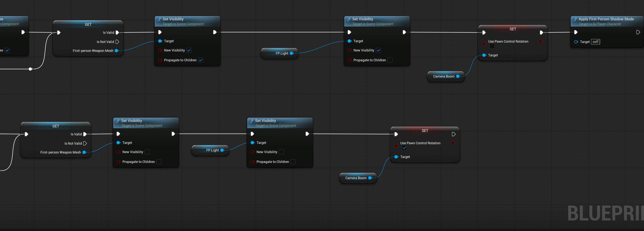This screenshot has width=644, height=231.
Task: Select upper weapon-mesh Set Visibility node by its header
Action: pos(188,21)
